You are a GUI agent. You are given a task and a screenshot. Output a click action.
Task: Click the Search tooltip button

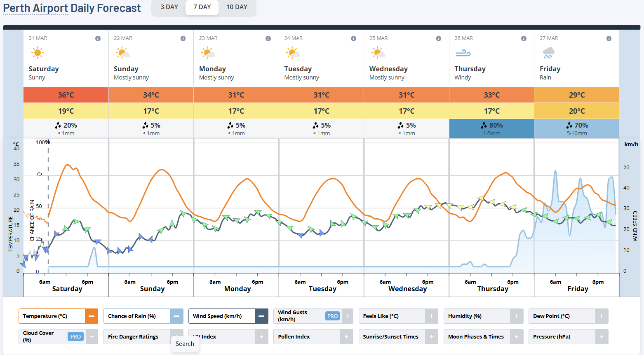[185, 344]
